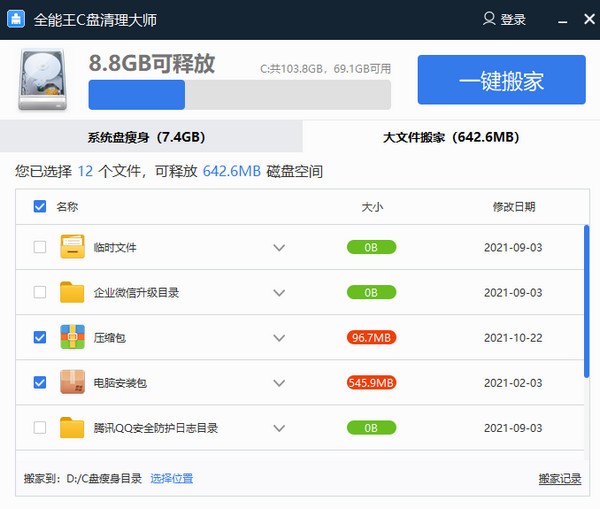
Task: Click the 临时文件 row name
Action: click(x=115, y=248)
